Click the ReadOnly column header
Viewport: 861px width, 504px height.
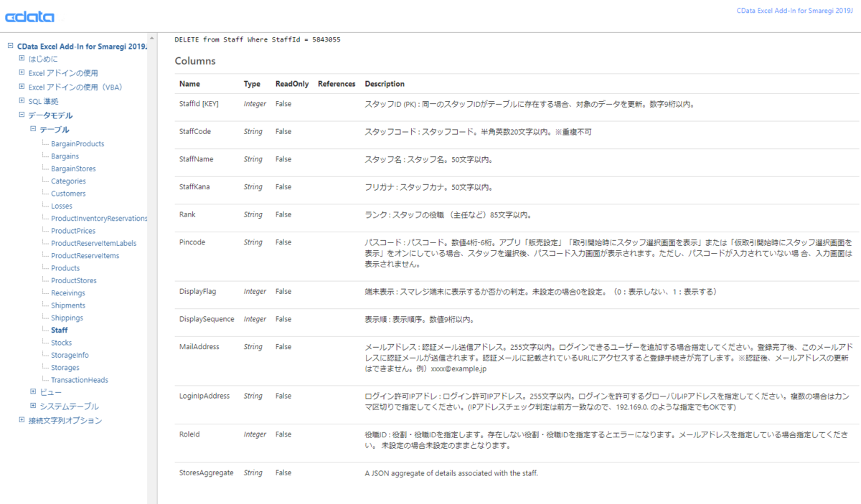pos(292,84)
